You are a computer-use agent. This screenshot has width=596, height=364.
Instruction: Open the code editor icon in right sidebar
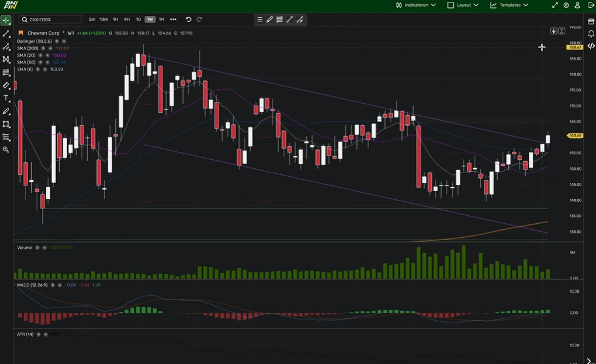pyautogui.click(x=591, y=46)
